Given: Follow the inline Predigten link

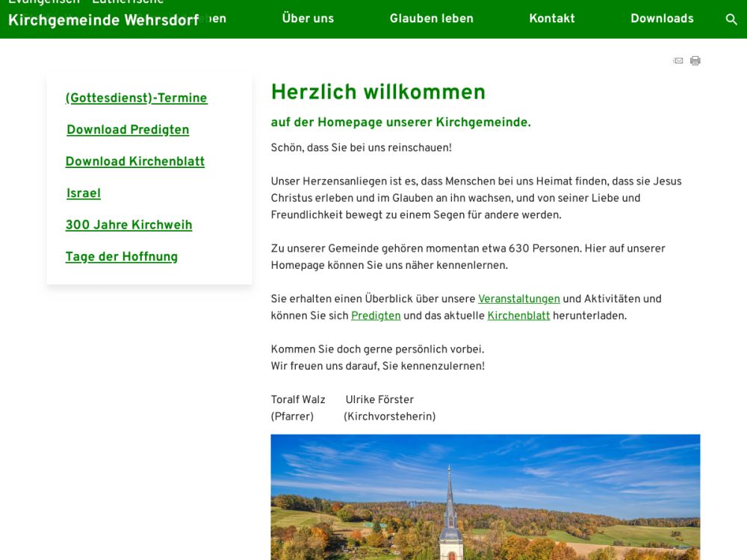Looking at the screenshot, I should (x=376, y=316).
